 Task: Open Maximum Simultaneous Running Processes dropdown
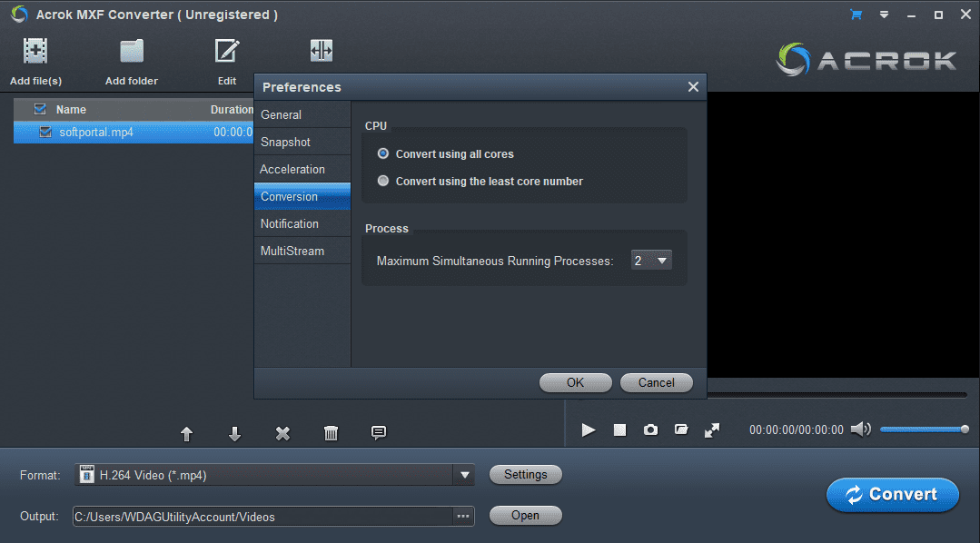click(651, 261)
